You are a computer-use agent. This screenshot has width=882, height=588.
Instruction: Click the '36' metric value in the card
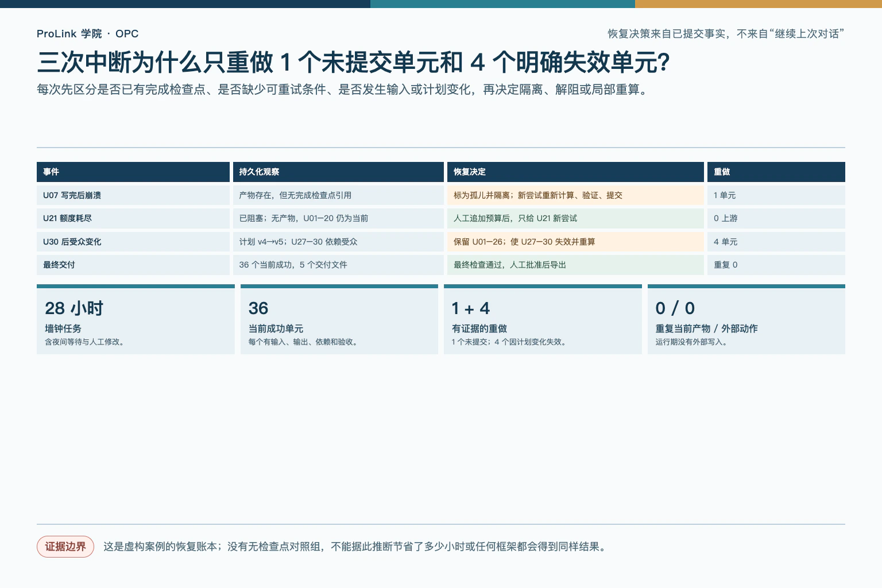[258, 308]
